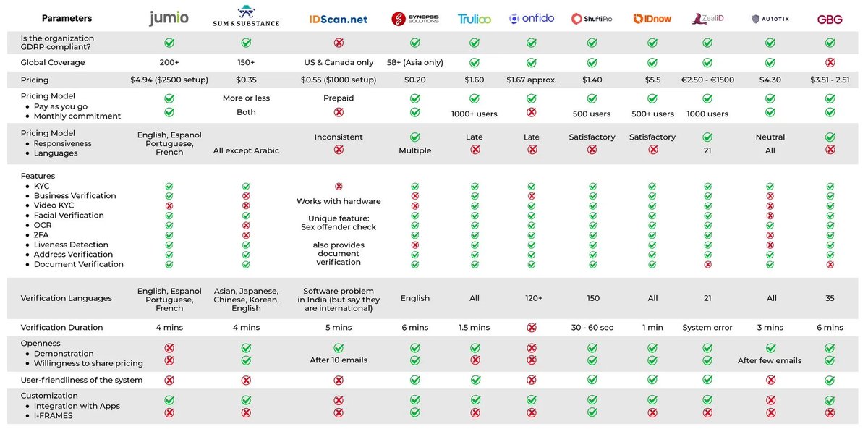Click GBG's red cross for Global Coverage
The height and width of the screenshot is (429, 868).
pos(830,63)
